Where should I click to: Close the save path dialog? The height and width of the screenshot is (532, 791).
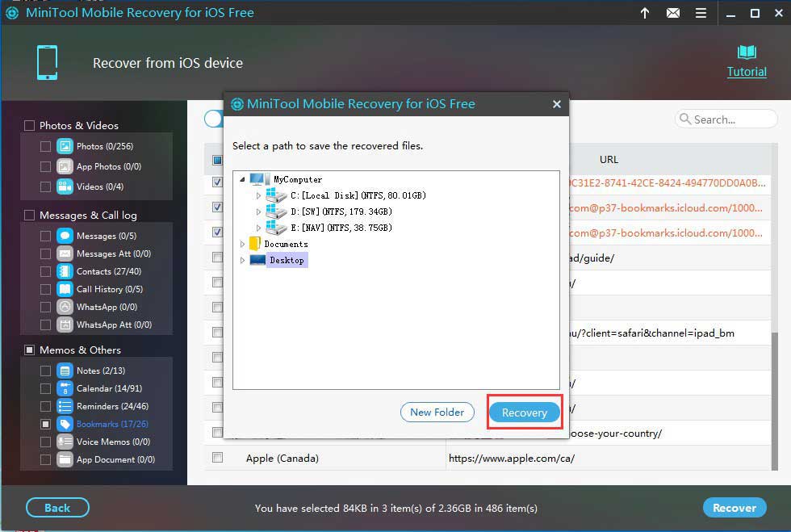[x=556, y=104]
